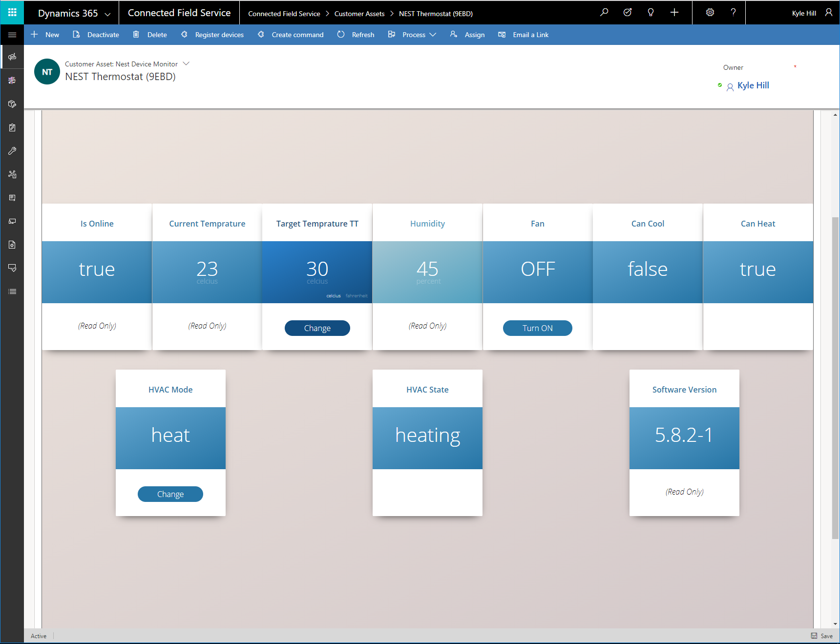This screenshot has width=840, height=644.
Task: Click the Is Online true tile
Action: coord(97,272)
